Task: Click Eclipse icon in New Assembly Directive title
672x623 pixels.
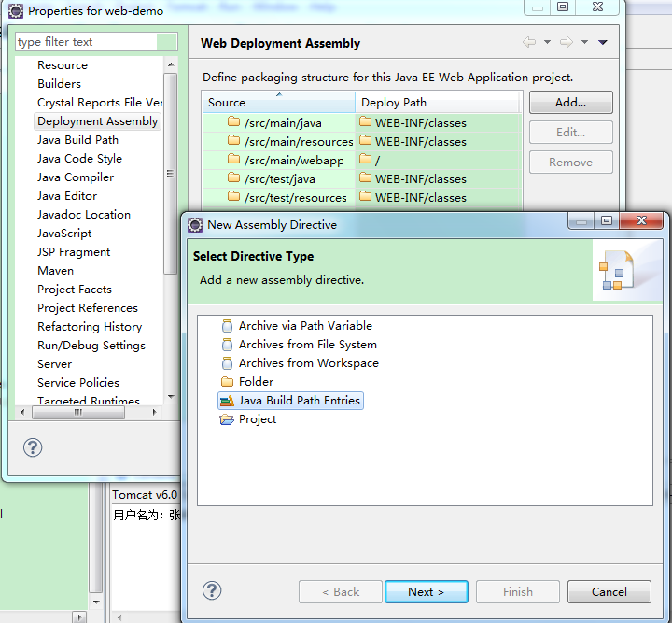Action: pos(195,225)
